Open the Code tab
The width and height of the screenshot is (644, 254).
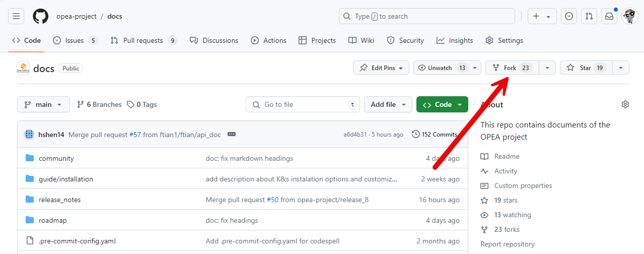click(x=26, y=40)
